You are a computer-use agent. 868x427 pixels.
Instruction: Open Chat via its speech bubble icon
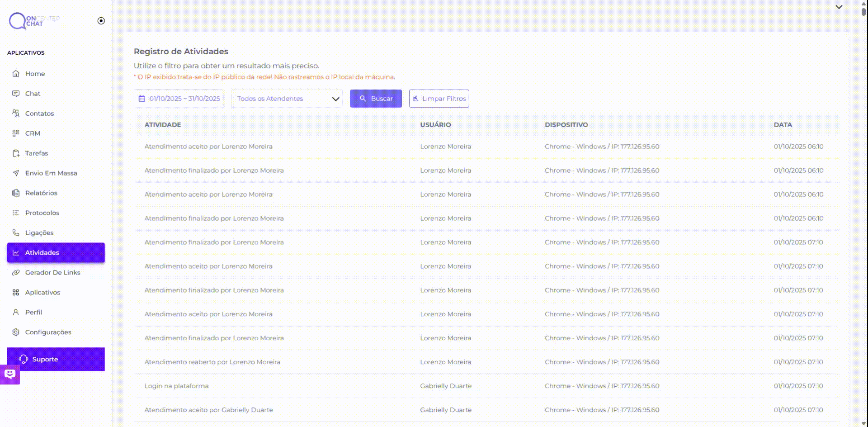tap(16, 94)
